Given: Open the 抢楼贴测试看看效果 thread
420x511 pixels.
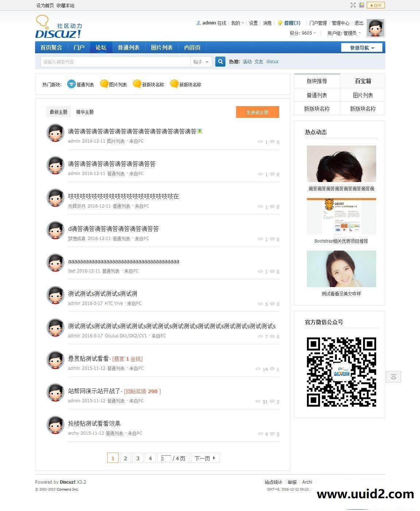Looking at the screenshot, I should (94, 423).
